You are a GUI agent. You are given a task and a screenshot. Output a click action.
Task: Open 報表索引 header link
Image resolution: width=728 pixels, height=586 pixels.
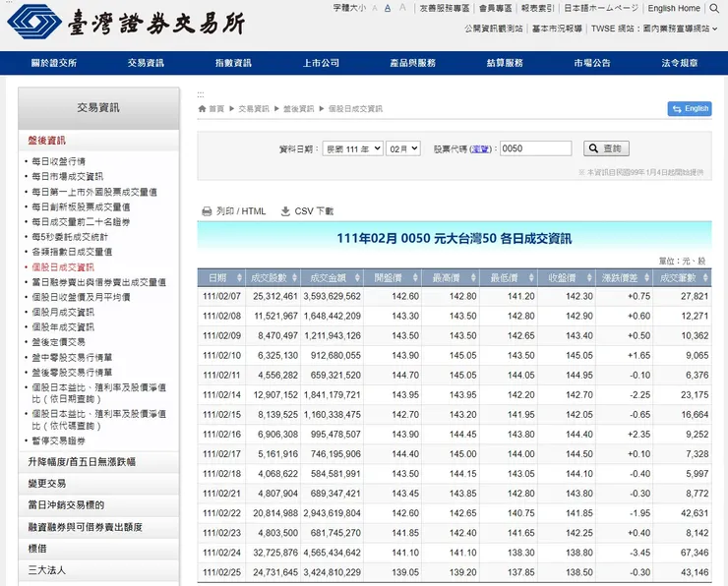tap(538, 8)
